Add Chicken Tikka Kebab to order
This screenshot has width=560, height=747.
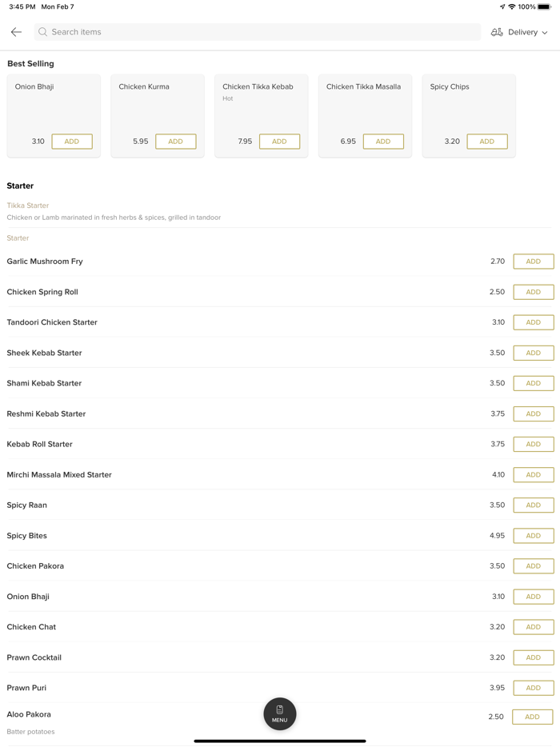279,142
